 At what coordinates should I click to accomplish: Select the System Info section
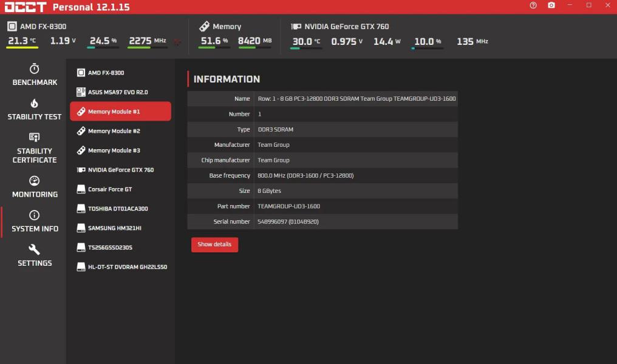(x=35, y=221)
